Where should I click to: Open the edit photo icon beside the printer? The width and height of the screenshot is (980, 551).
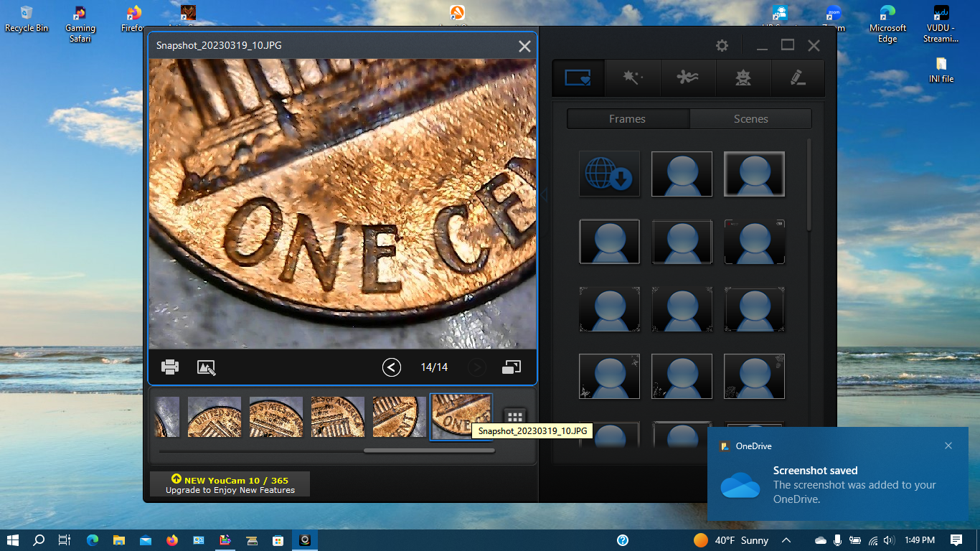pyautogui.click(x=207, y=367)
